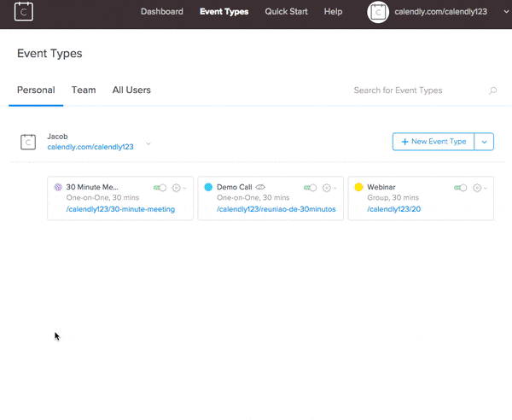Viewport: 512px width, 420px height.
Task: Click blue color dot of Demo Call
Action: tap(208, 187)
